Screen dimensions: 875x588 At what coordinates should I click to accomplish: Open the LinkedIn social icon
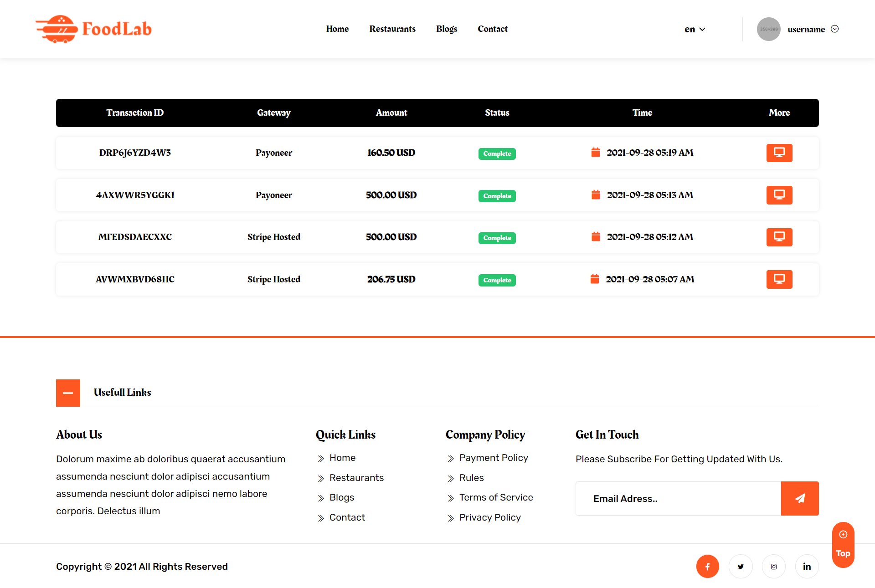pyautogui.click(x=807, y=566)
